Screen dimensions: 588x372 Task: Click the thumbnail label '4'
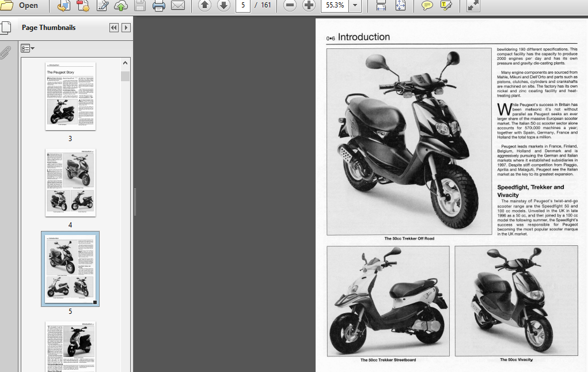click(70, 225)
